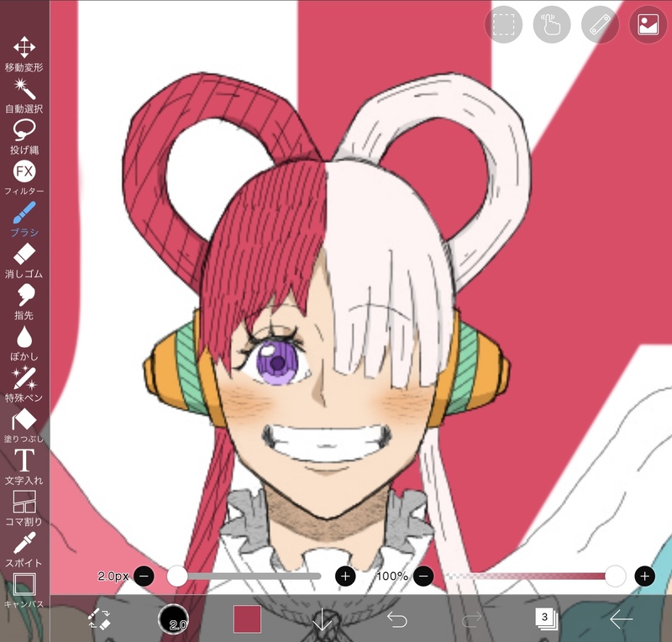672x642 pixels.
Task: Toggle the stabilizer hand-touch button
Action: (552, 24)
